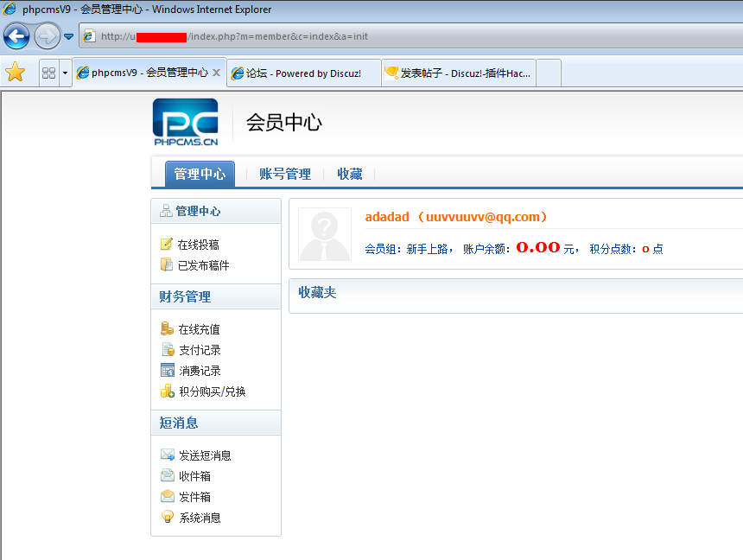Screen dimensions: 743x560
Task: Switch to the 论坛 Powered by Discuz! tab
Action: click(304, 73)
